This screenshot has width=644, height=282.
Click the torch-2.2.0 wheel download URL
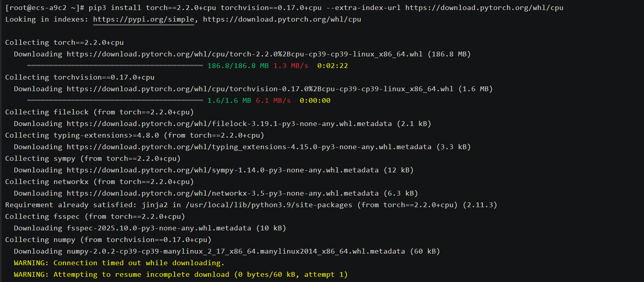point(245,54)
